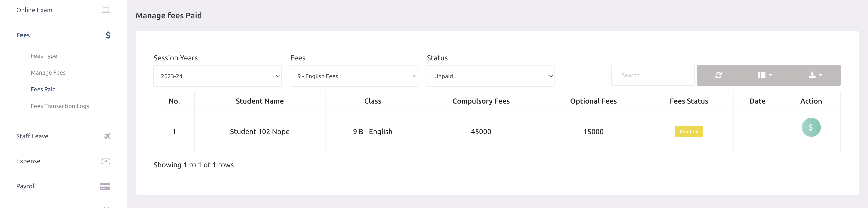The height and width of the screenshot is (208, 868).
Task: Click inside the Search field
Action: click(652, 75)
